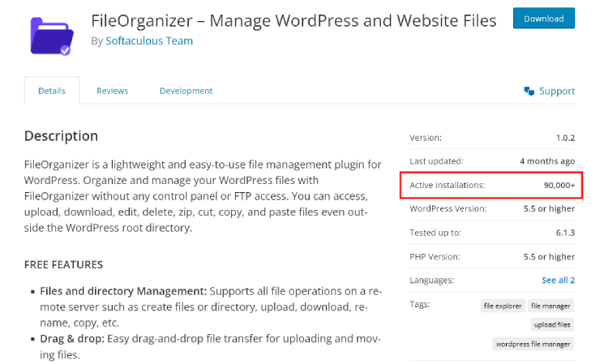
Task: Click the Files and directory Management bullet
Action: tap(123, 290)
